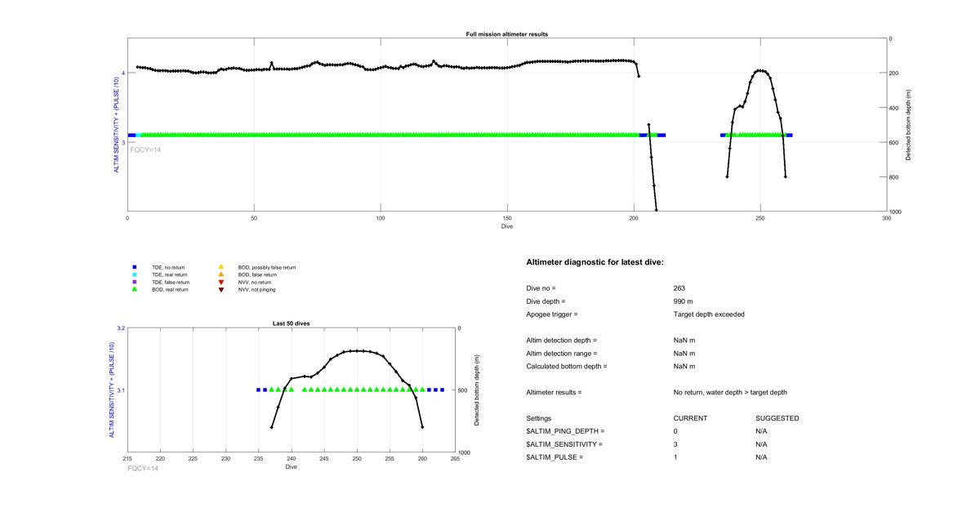Click current value 1 for $ALTIM_PULSE
980x508 pixels.
click(x=676, y=457)
